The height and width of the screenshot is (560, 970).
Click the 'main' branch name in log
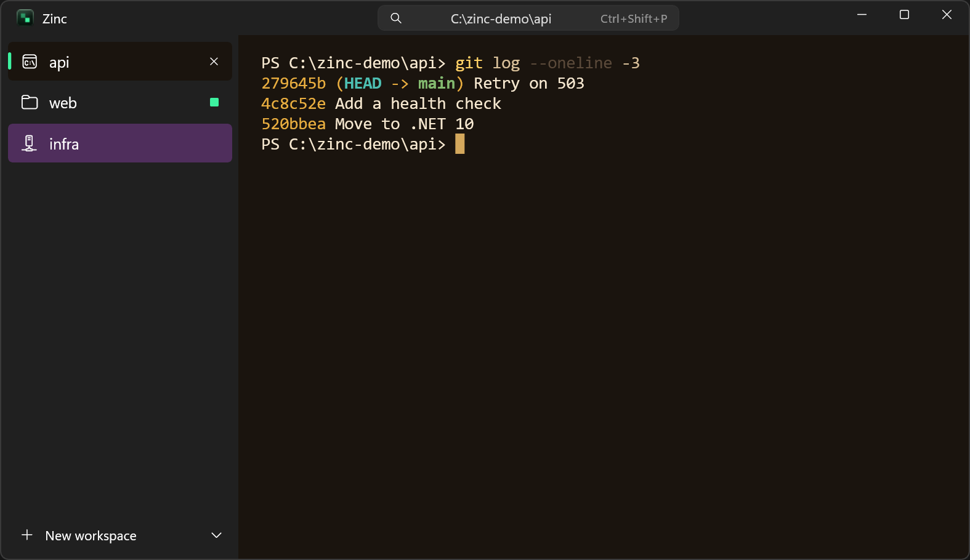tap(437, 83)
